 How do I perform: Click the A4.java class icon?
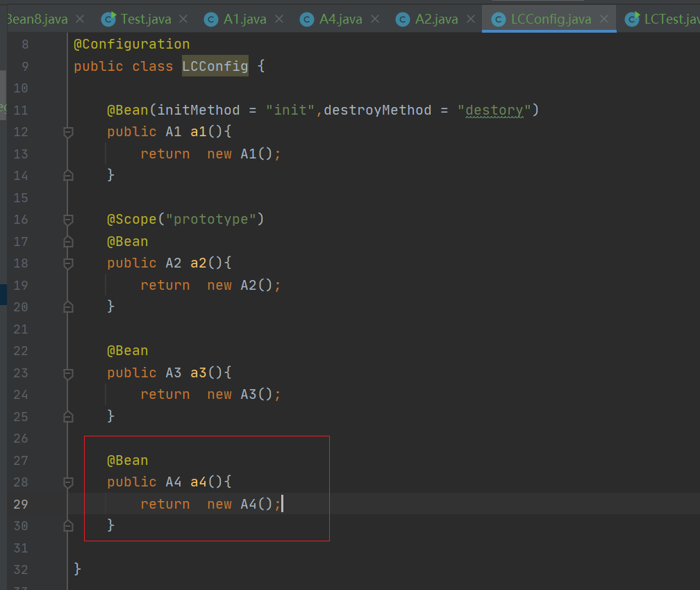[x=307, y=19]
